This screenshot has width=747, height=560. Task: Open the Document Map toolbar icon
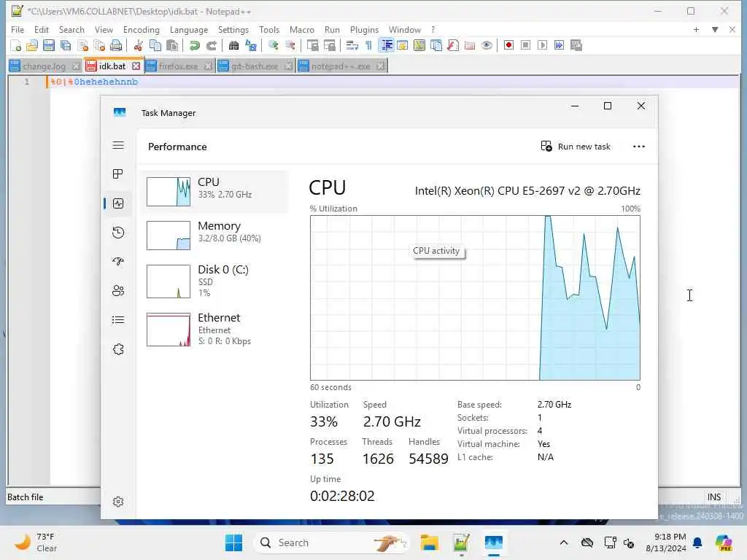pos(419,45)
